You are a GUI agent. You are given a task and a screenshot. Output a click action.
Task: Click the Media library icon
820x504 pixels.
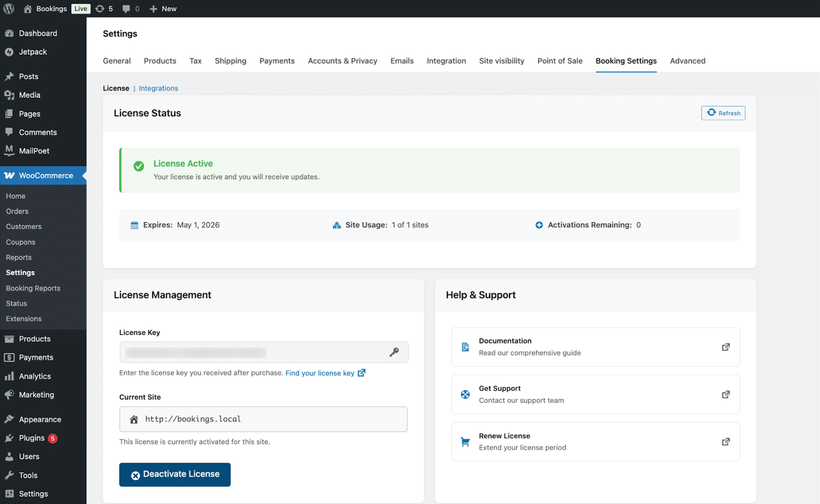tap(9, 95)
